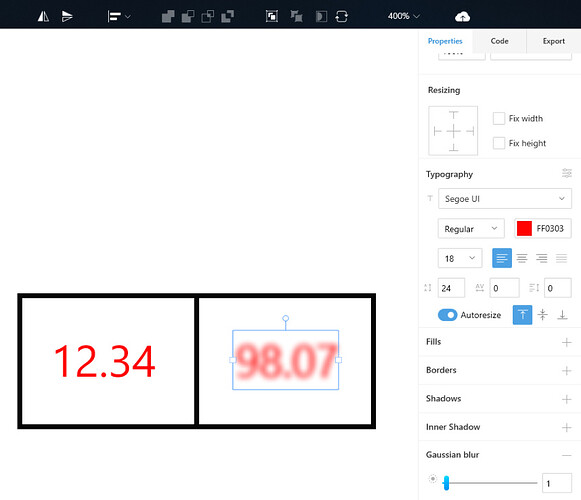Turn off the Autoresize toggle

[x=447, y=315]
